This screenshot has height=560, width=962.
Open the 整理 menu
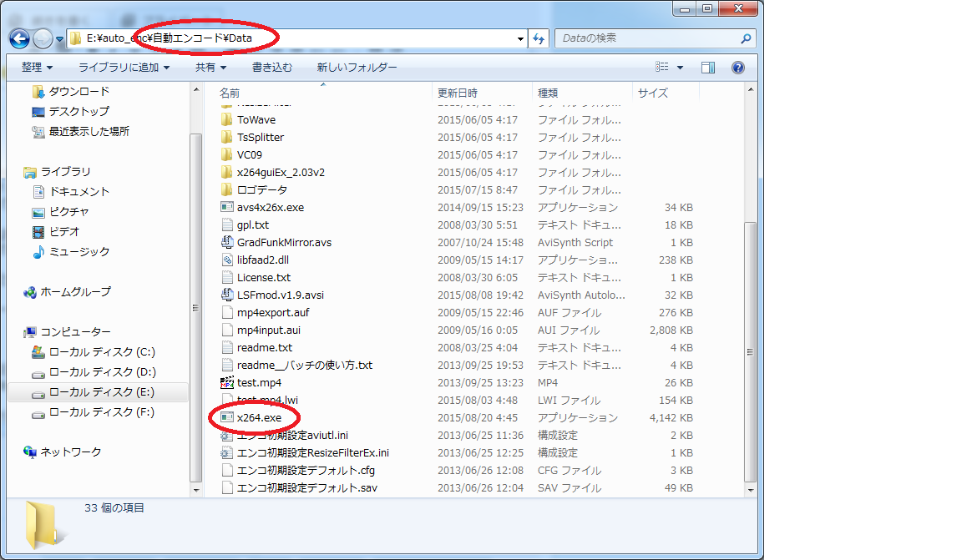[x=37, y=67]
